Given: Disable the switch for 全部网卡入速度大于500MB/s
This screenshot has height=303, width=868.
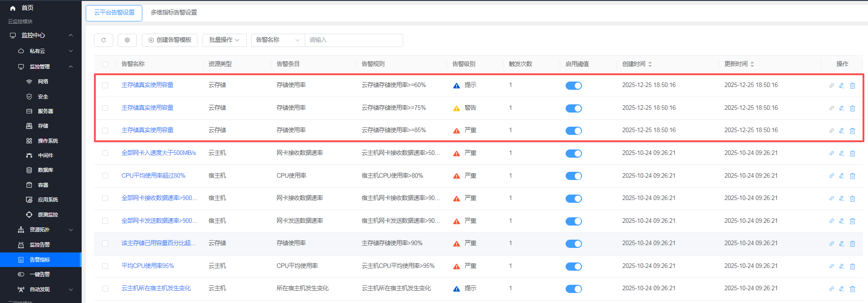Looking at the screenshot, I should 573,154.
